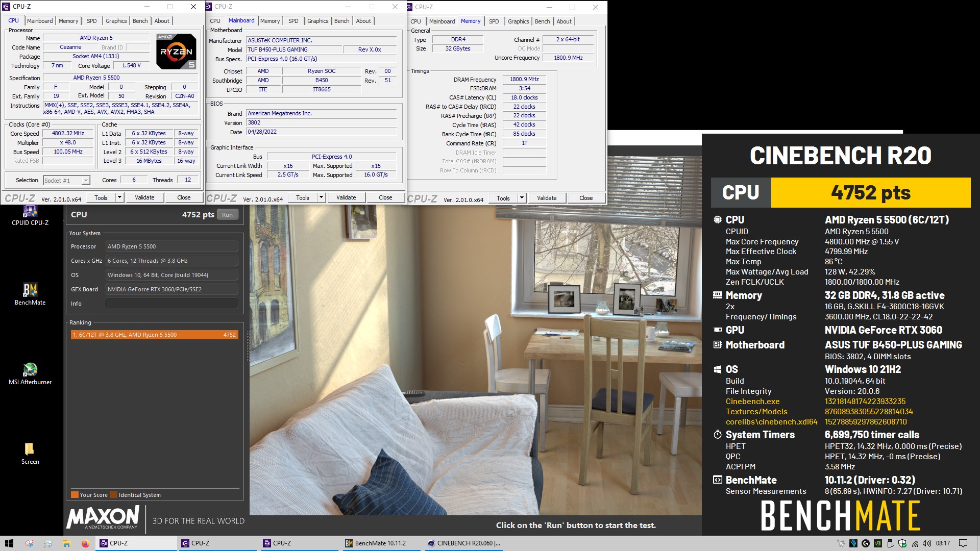
Task: Launch MSI Afterburner from the desktop
Action: (x=30, y=374)
